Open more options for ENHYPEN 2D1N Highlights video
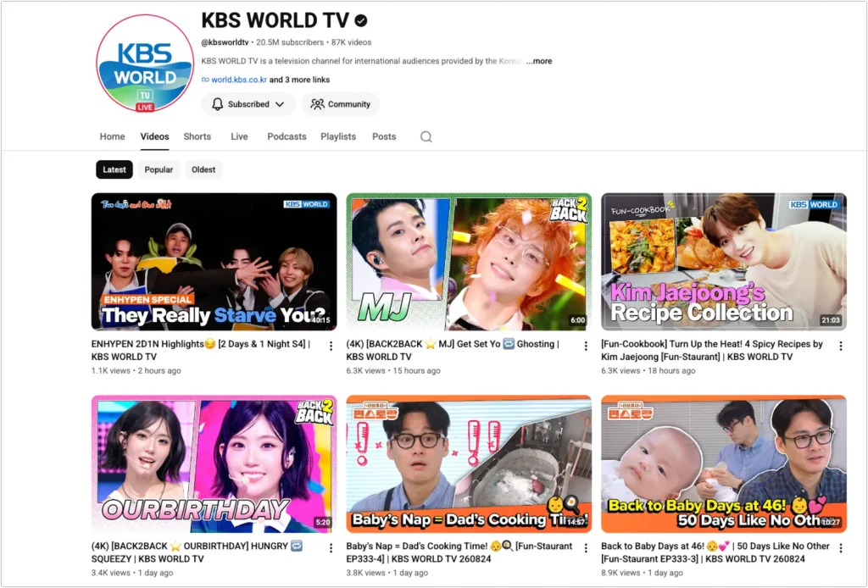868x588 pixels. [331, 346]
